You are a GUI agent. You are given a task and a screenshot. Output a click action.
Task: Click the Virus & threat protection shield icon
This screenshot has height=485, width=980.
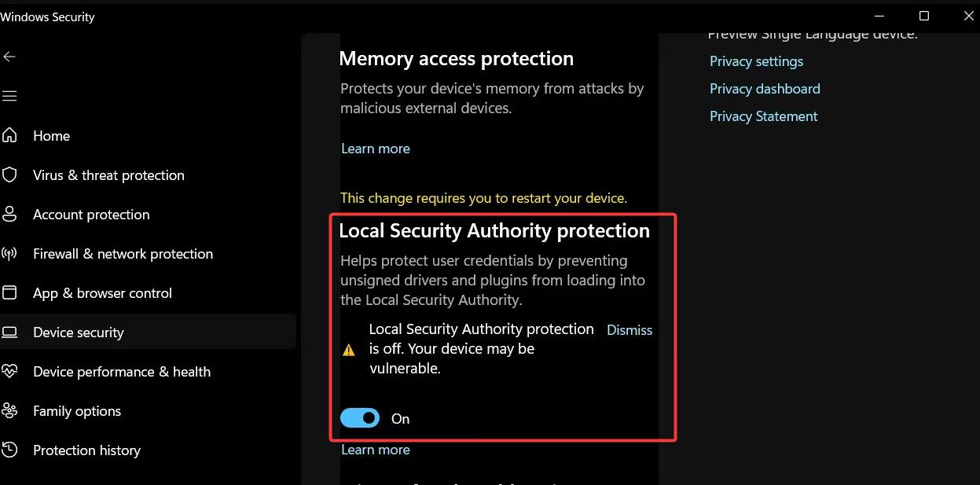pos(9,175)
